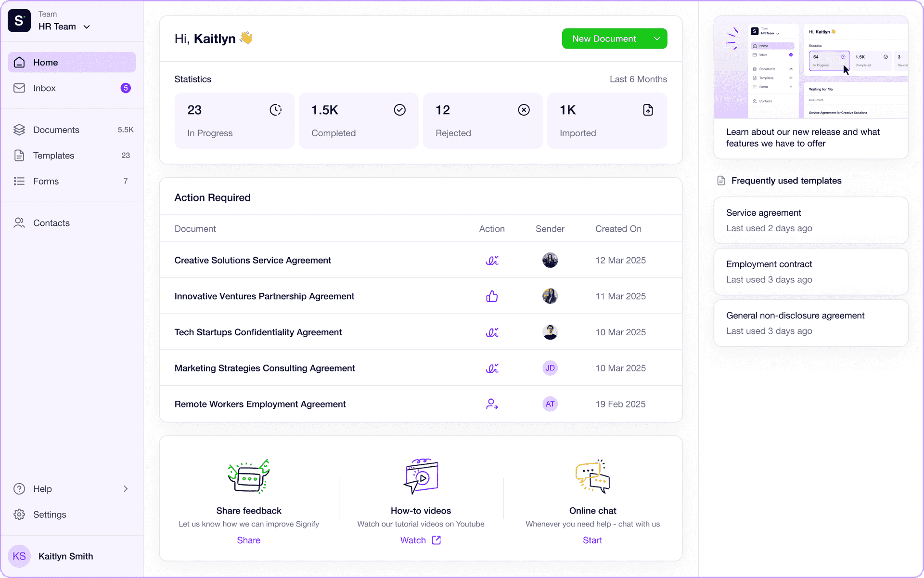Click the sign icon for Tech Startups Confidentiality Agreement
This screenshot has height=578, width=924.
492,332
